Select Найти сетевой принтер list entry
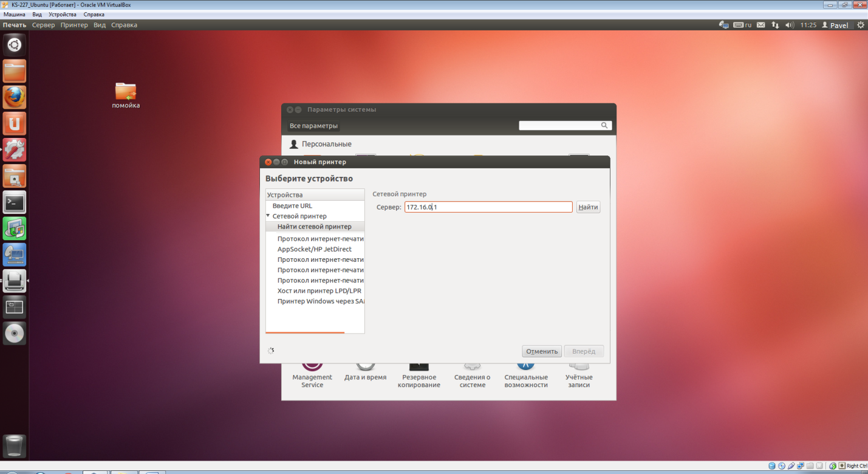 click(x=315, y=227)
